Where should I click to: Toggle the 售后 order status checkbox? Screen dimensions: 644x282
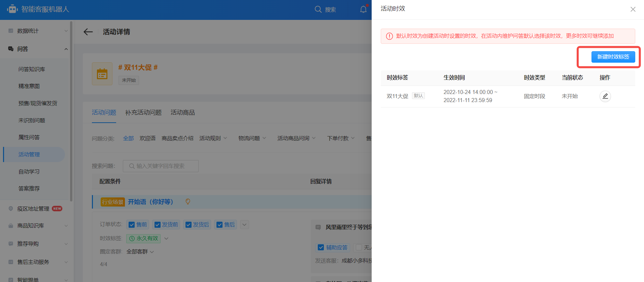219,225
